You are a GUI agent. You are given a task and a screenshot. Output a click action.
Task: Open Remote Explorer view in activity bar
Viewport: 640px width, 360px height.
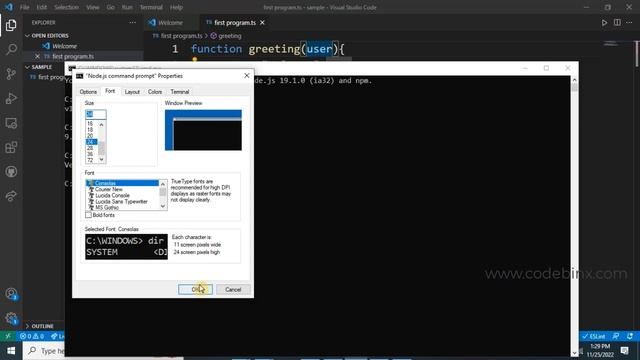pyautogui.click(x=11, y=123)
